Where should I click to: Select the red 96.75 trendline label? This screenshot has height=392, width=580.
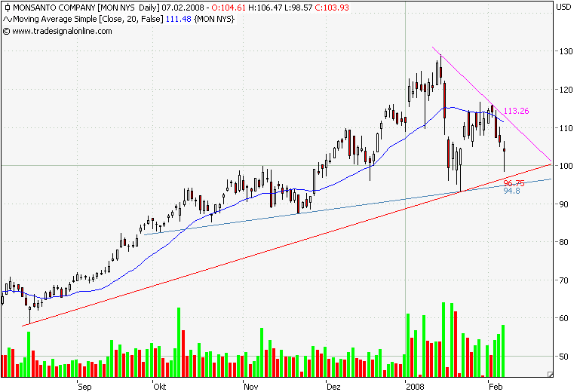514,183
